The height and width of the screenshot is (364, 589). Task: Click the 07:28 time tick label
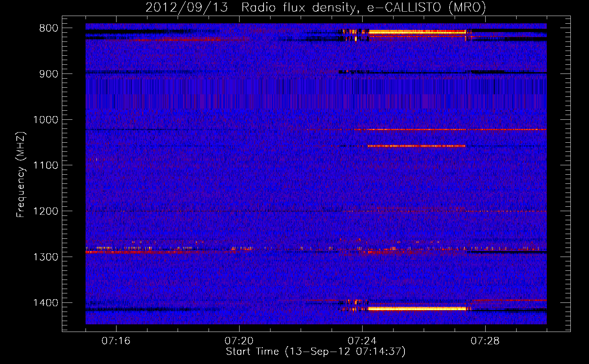tap(485, 341)
